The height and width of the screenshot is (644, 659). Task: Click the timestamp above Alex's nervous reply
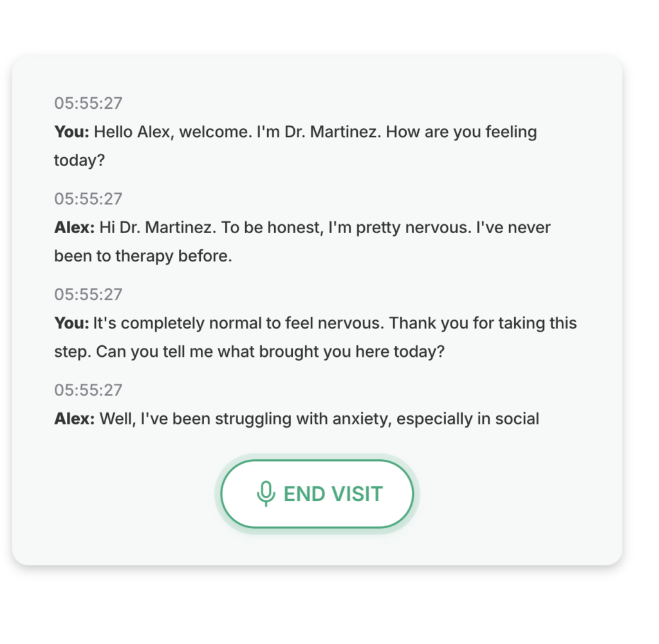pos(88,198)
